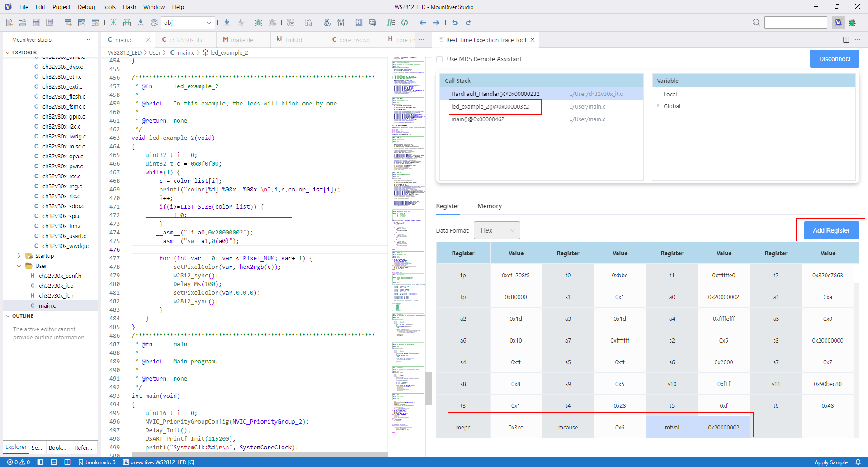Click the Disconnect button
Viewport: 868px width, 467px height.
pyautogui.click(x=835, y=59)
